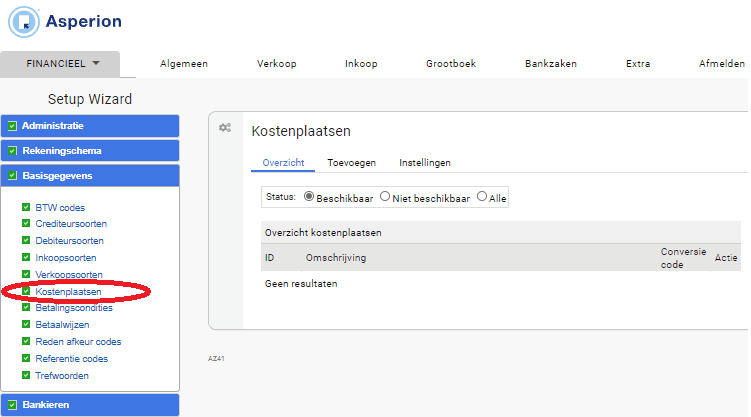Click the BTW codes green checkmark
Screen dimensions: 751x417
[26, 207]
